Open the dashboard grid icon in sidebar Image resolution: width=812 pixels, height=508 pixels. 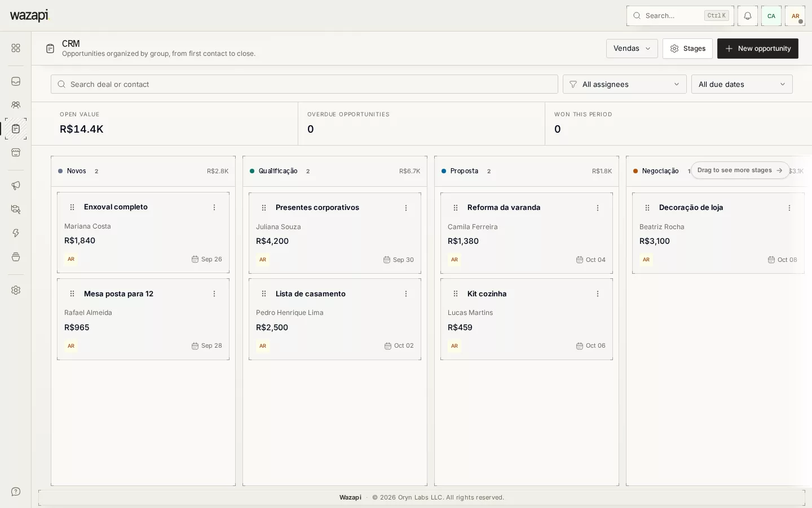pyautogui.click(x=16, y=49)
